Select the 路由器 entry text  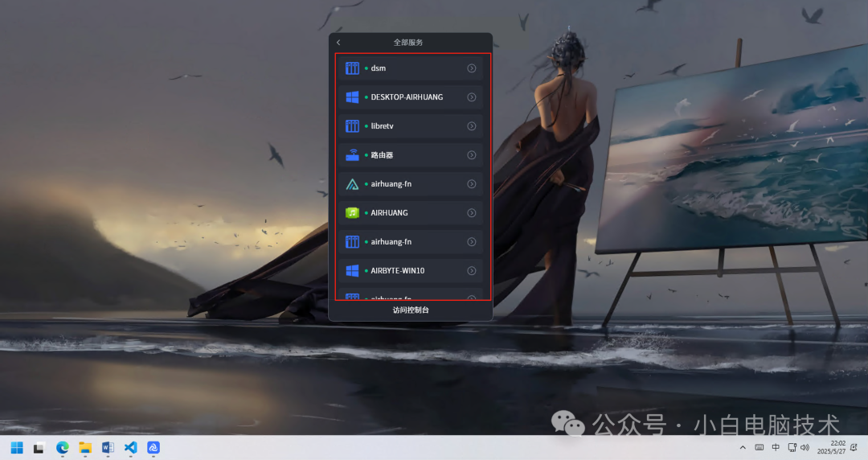tap(382, 155)
